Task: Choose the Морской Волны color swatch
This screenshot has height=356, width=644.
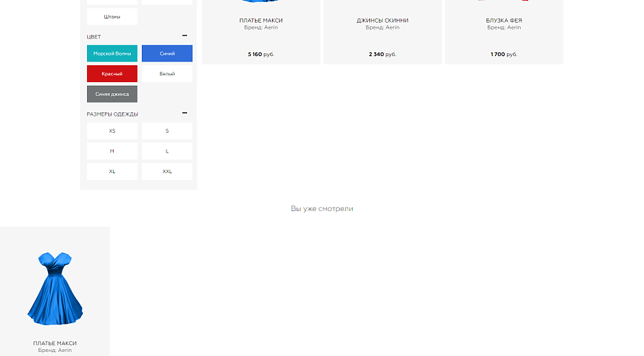Action: tap(112, 53)
